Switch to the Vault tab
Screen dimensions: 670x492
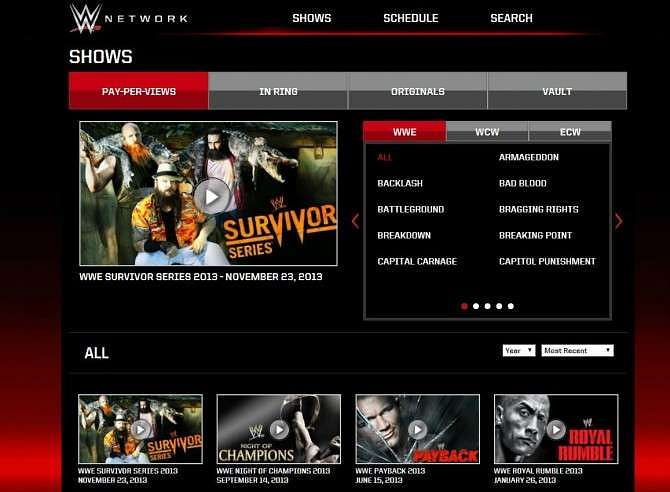tap(557, 91)
